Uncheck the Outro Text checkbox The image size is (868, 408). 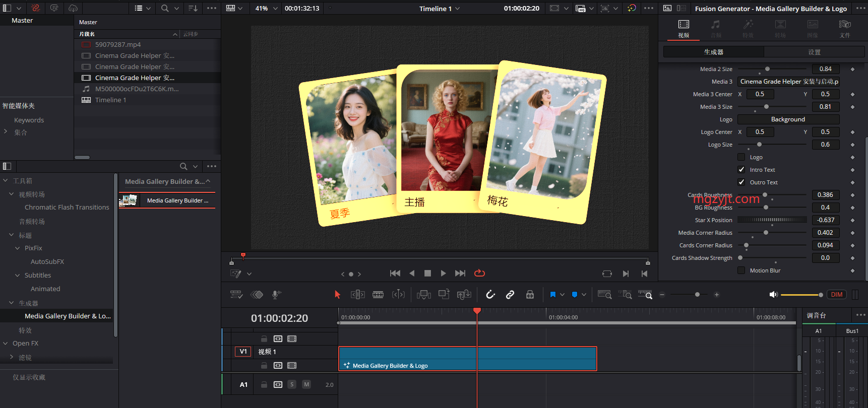tap(741, 182)
